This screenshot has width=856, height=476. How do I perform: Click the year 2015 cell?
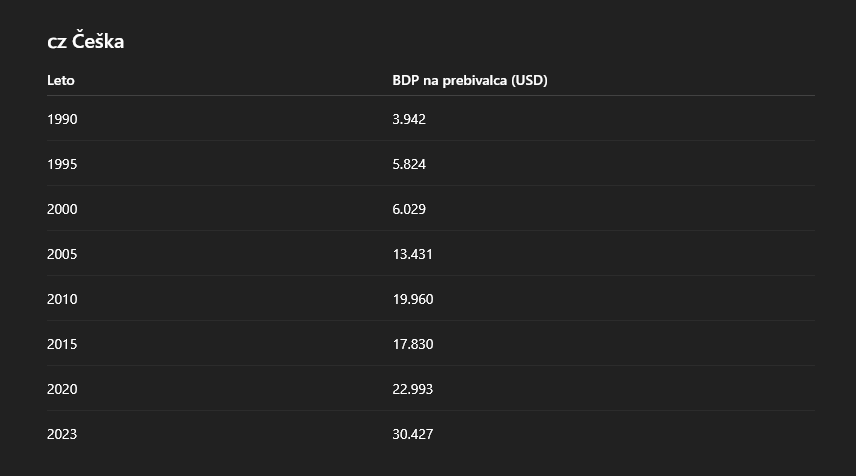62,344
